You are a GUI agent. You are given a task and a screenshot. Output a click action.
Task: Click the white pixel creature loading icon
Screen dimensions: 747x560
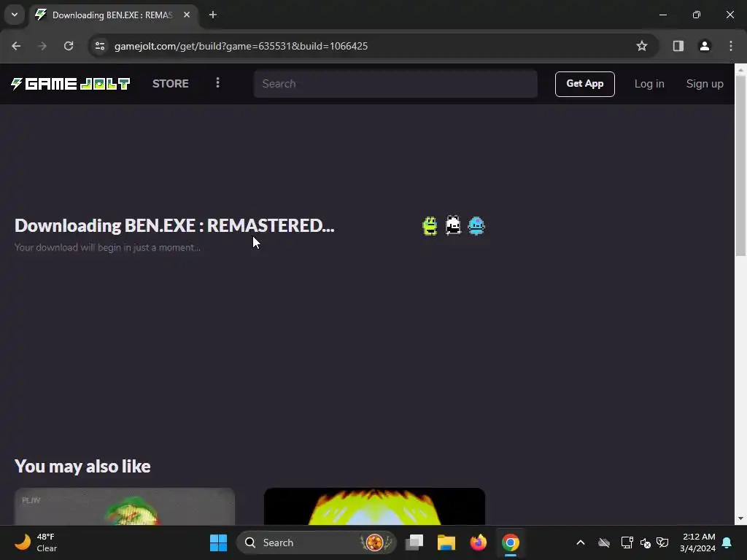[453, 226]
